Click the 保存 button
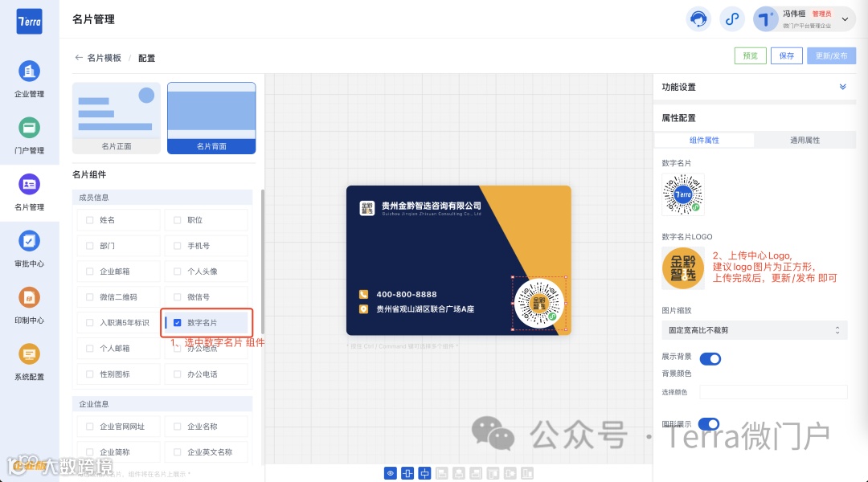Viewport: 868px width, 482px height. coord(787,56)
